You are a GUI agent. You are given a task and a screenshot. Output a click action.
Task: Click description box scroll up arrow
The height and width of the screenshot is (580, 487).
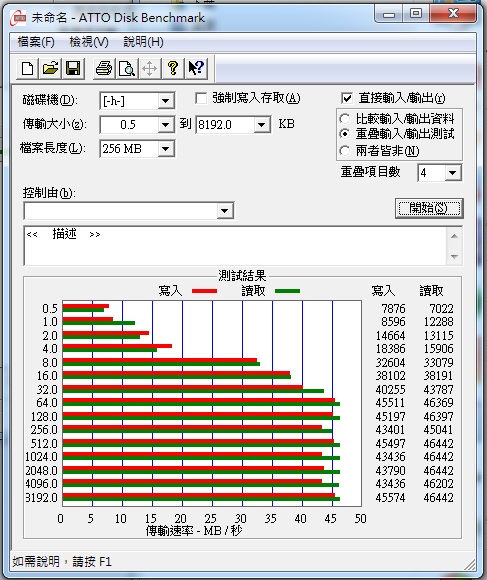pyautogui.click(x=454, y=236)
